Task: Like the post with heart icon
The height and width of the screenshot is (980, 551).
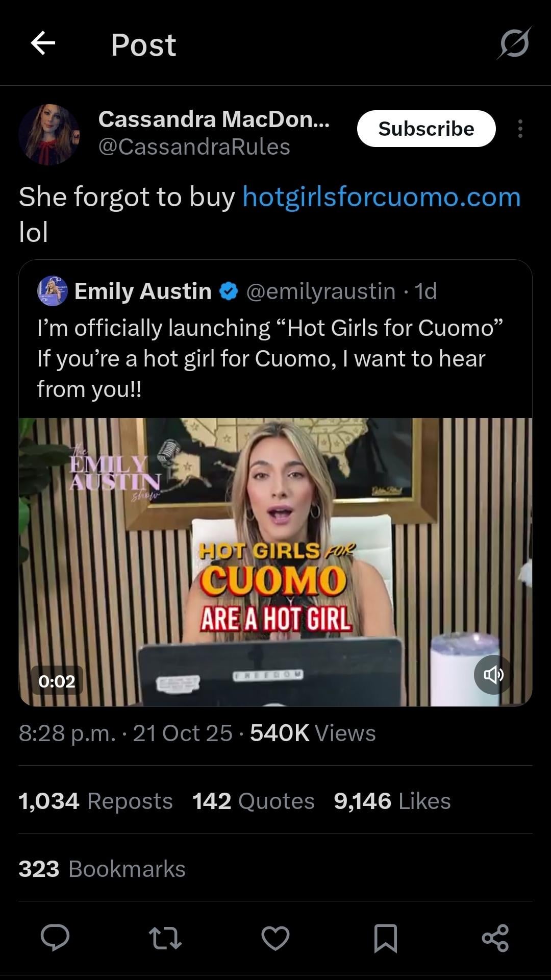Action: [x=275, y=938]
